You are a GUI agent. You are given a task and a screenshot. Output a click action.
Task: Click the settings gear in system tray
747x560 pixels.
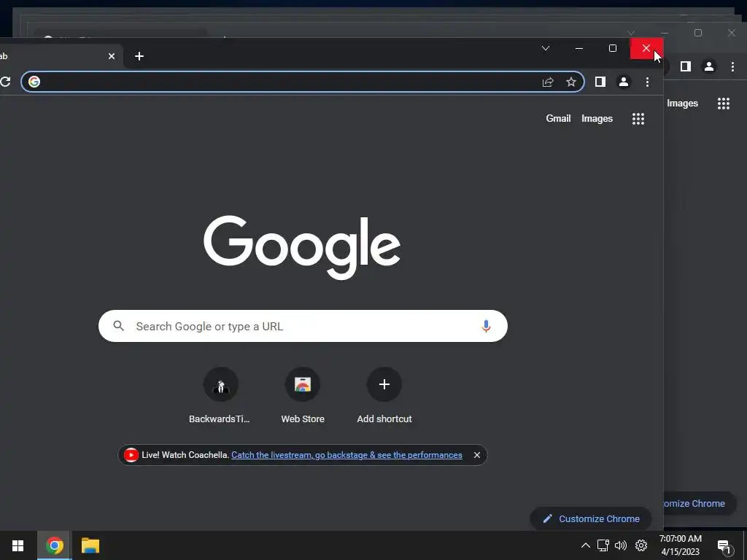point(641,545)
